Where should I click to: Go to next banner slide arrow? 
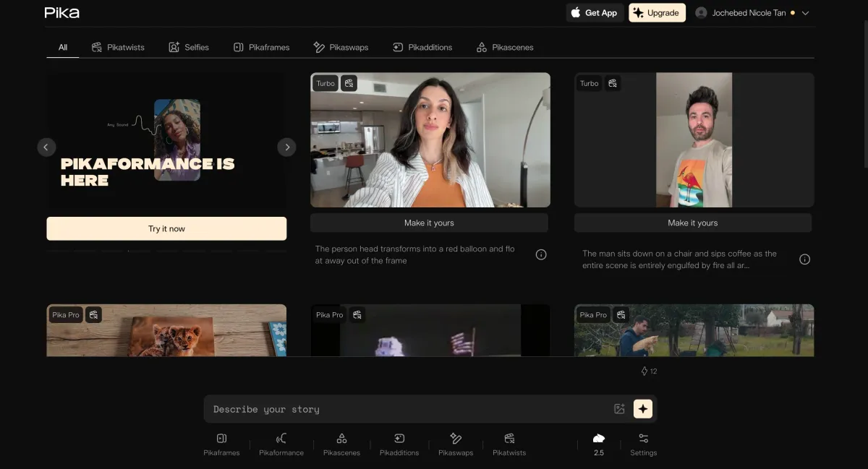[287, 147]
